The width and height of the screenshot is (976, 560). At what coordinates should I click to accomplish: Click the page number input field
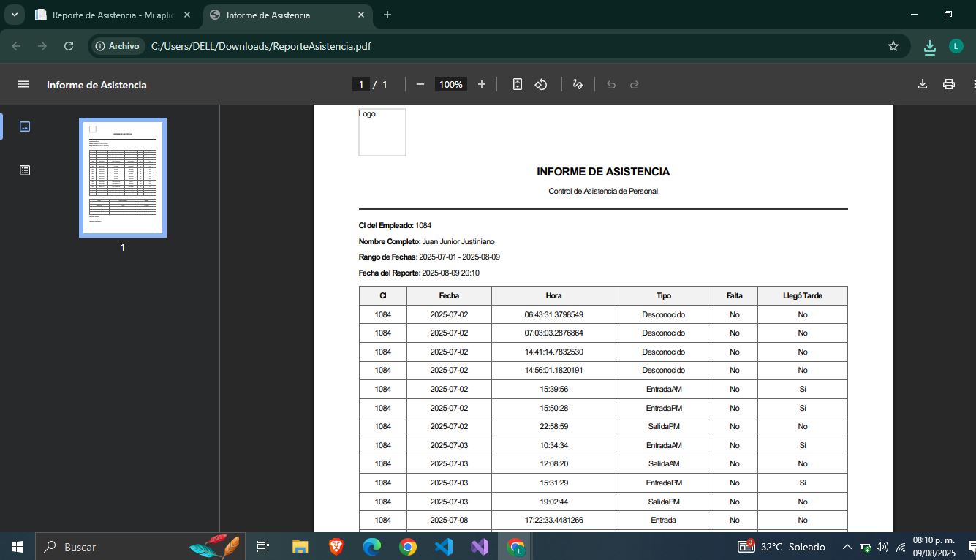(360, 85)
